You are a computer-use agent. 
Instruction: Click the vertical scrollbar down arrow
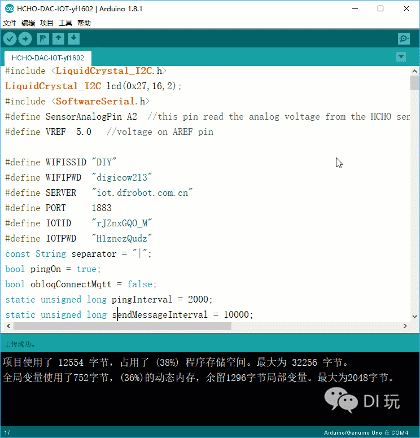click(414, 316)
